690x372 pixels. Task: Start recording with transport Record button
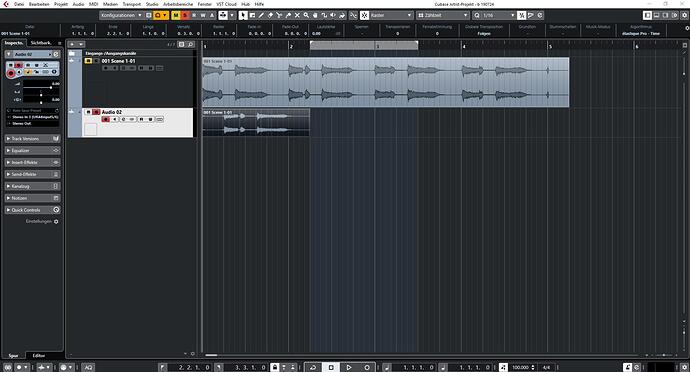point(367,367)
